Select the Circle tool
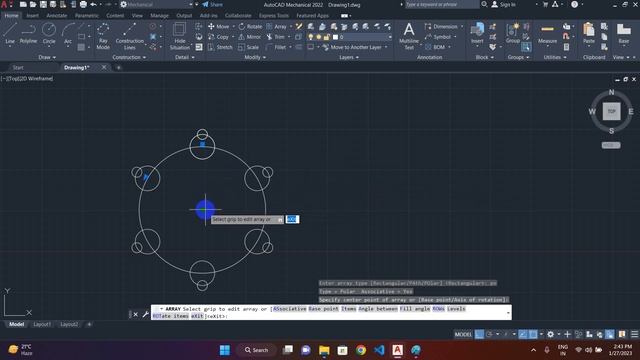The image size is (640, 360). coord(49,33)
